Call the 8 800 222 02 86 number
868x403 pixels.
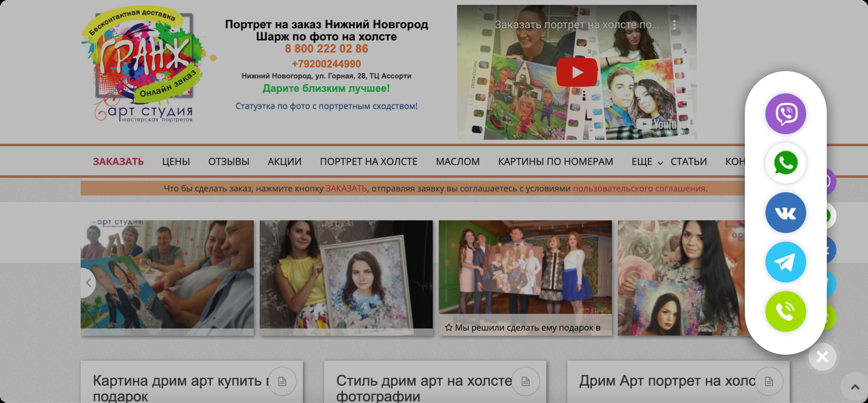pos(327,48)
